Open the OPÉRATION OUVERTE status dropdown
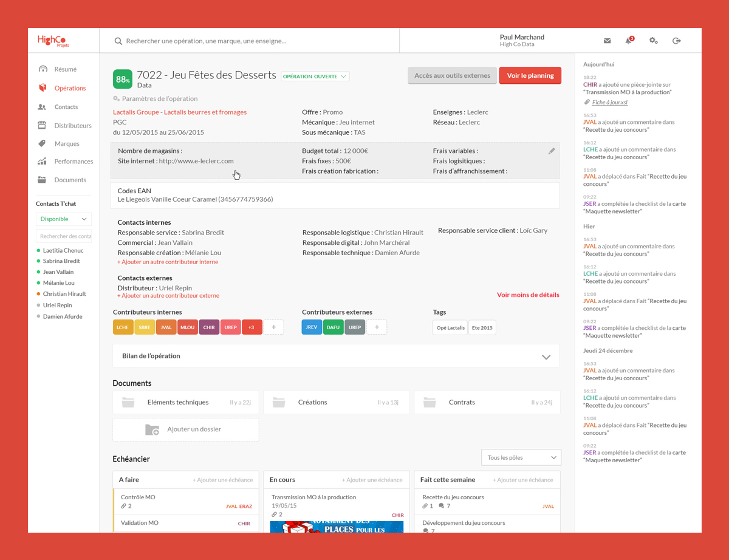 click(x=315, y=77)
